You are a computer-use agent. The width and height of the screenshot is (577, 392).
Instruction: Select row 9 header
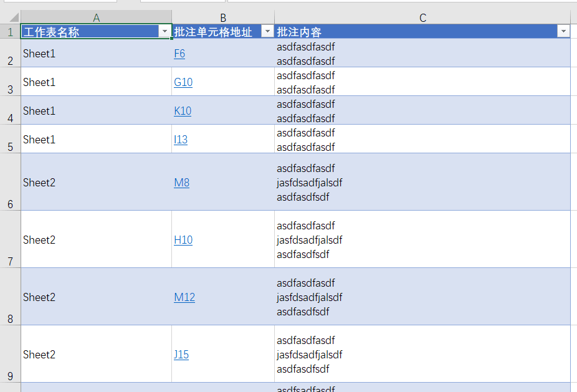coord(11,355)
